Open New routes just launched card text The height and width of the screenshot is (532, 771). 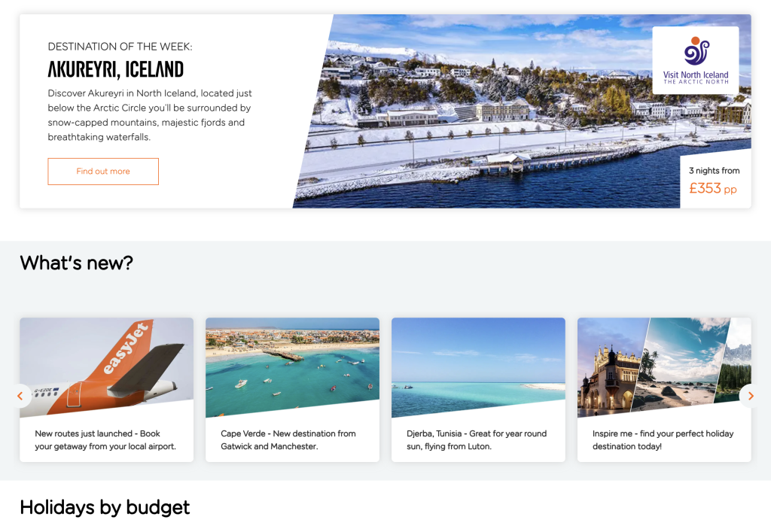105,440
